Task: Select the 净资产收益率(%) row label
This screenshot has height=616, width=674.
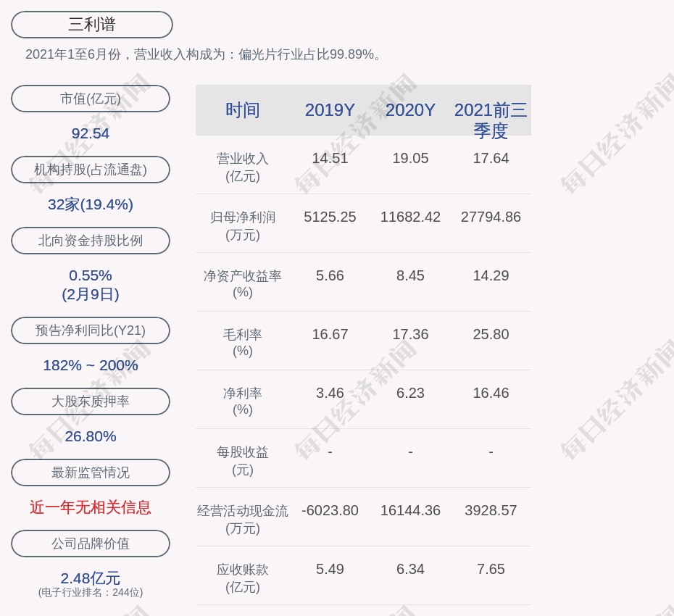Action: [x=243, y=284]
